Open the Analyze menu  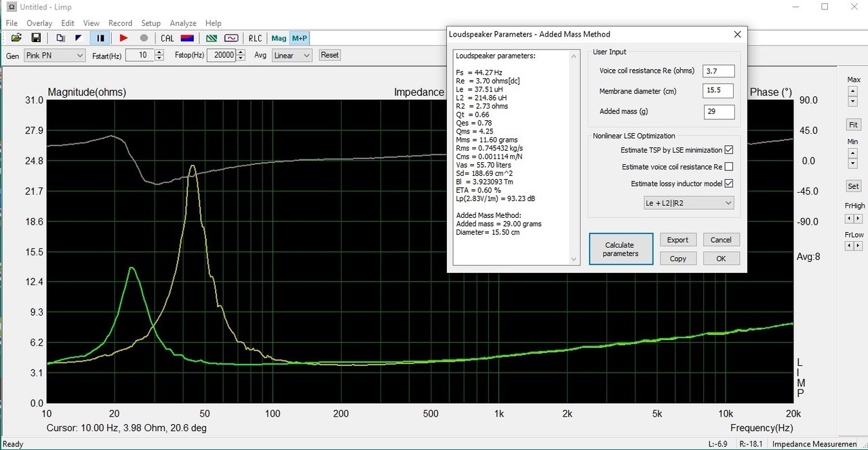click(183, 23)
